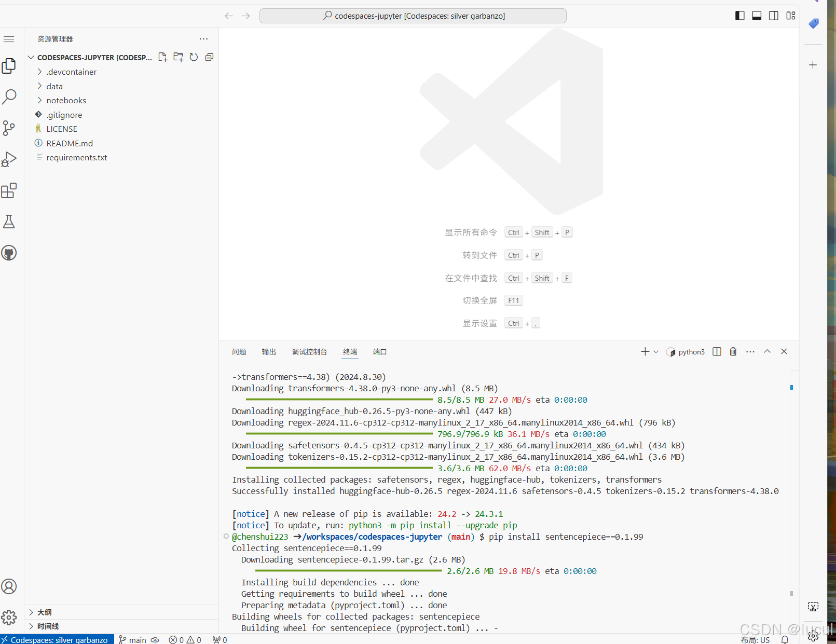
Task: Click plus button in browser sidebar
Action: 813,65
